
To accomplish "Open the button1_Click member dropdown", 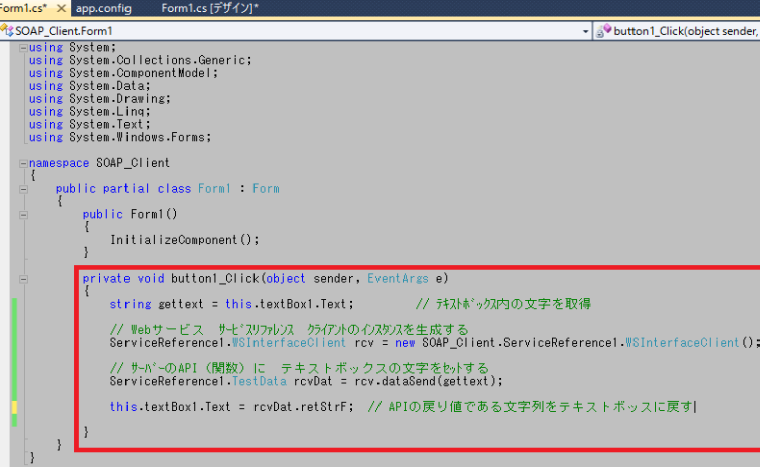I will point(680,31).
